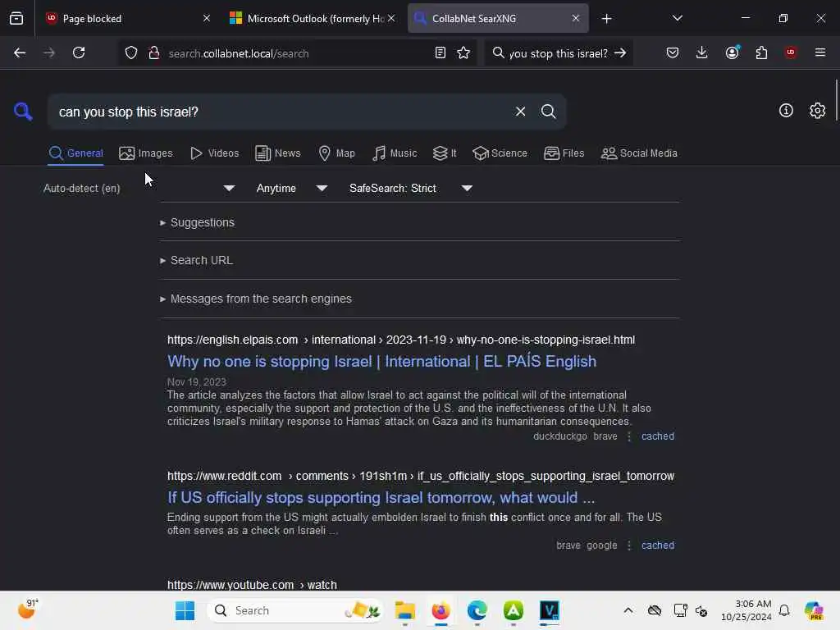This screenshot has width=840, height=630.
Task: Open the About info icon
Action: pyautogui.click(x=786, y=111)
